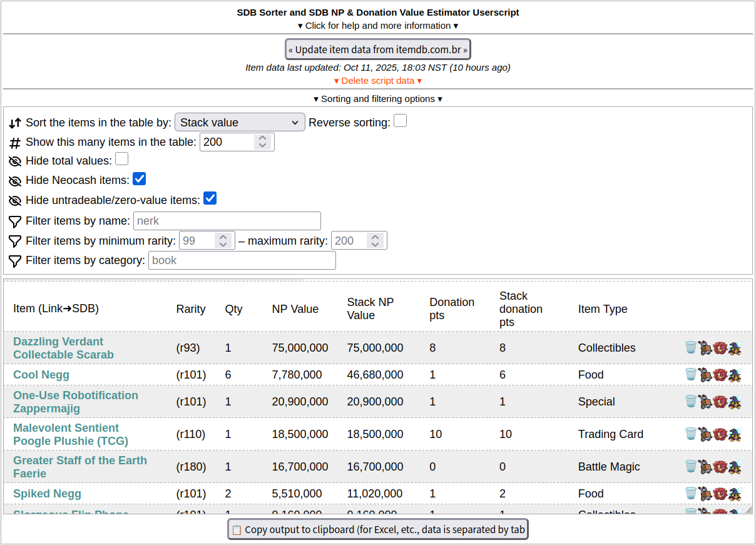Click the red seal icon for Malevolent Sentient Poogle
The image size is (756, 545).
pyautogui.click(x=720, y=434)
